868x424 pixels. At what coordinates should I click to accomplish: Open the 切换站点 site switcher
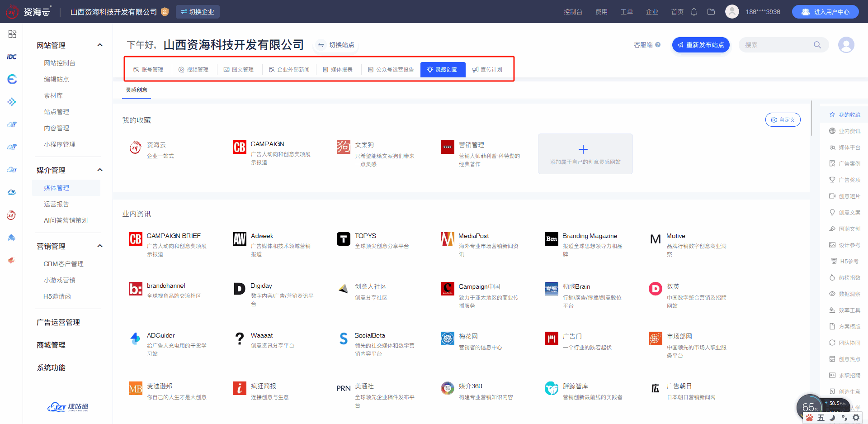coord(336,45)
